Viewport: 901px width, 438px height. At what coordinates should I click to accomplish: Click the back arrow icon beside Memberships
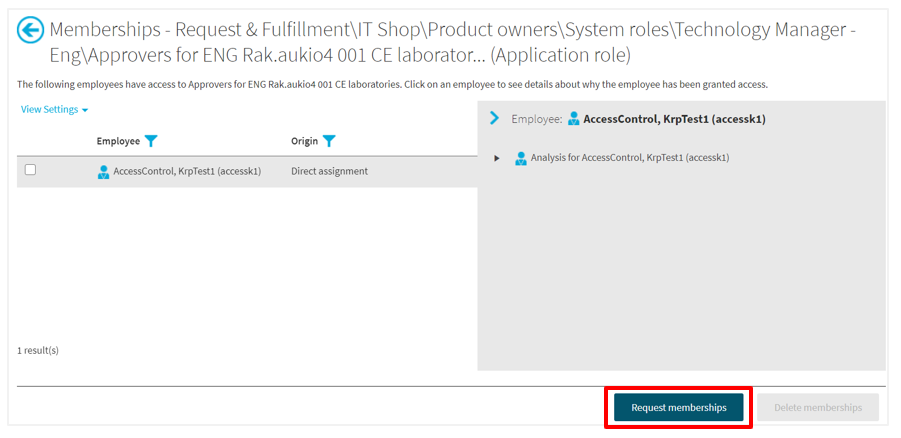click(31, 31)
